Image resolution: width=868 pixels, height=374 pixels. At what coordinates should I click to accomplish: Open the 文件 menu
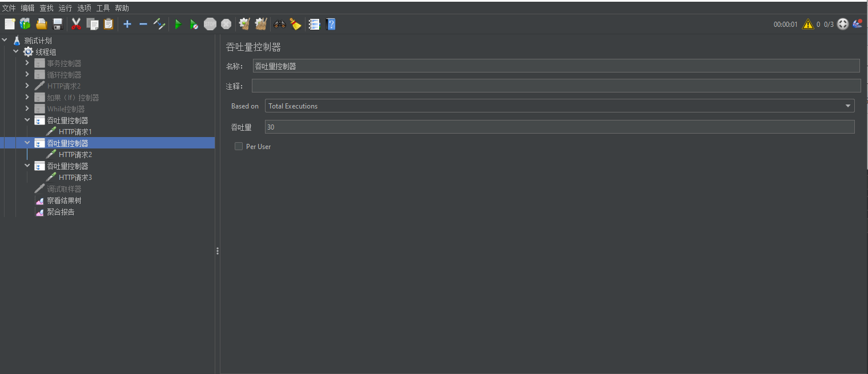tap(9, 8)
